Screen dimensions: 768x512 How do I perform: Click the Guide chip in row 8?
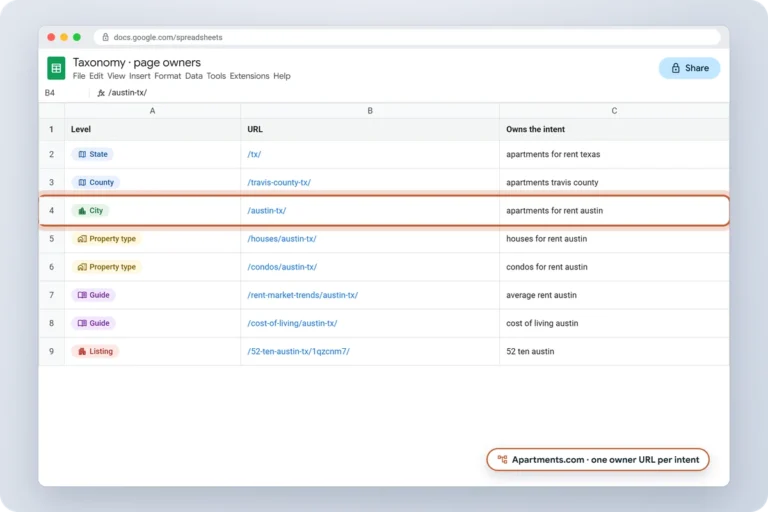pos(94,323)
